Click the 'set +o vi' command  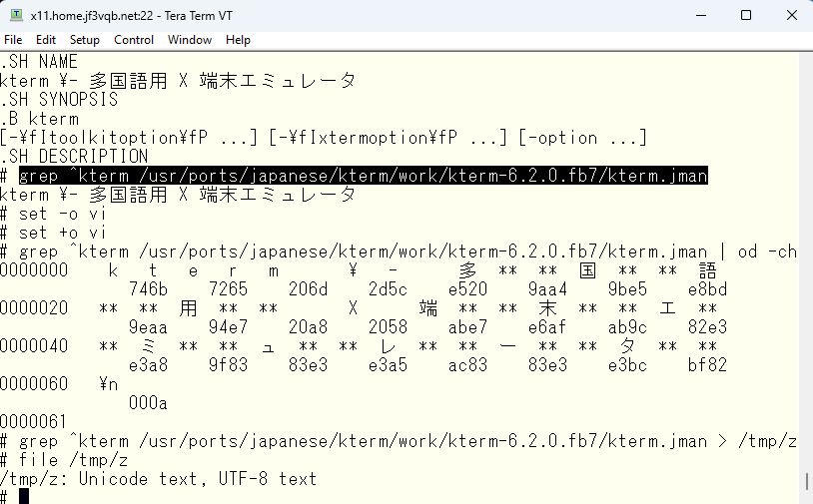click(x=62, y=233)
